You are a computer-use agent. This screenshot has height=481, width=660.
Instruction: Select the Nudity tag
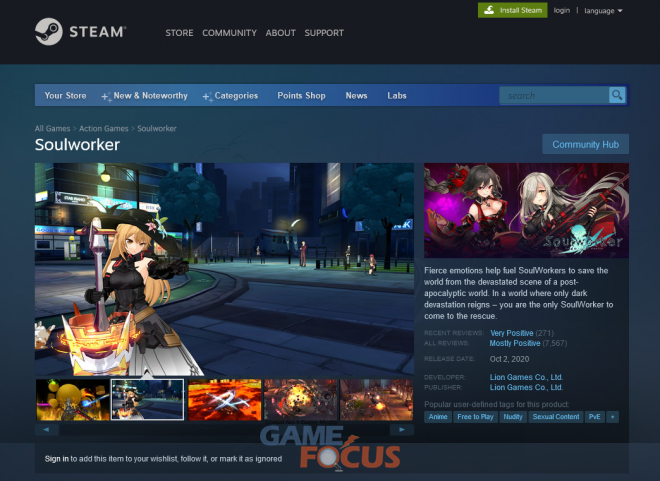[513, 417]
